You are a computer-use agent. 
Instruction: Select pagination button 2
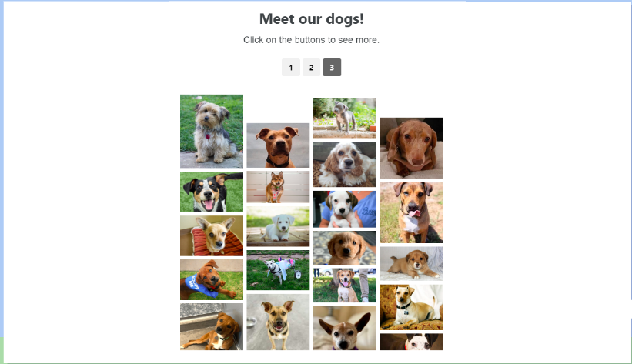pyautogui.click(x=311, y=67)
